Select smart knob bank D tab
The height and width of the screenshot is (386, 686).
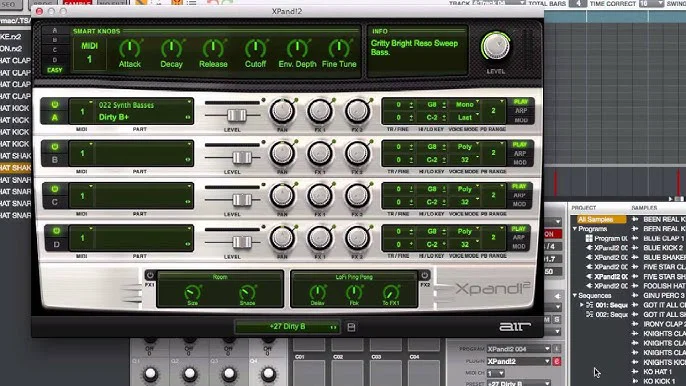[x=55, y=60]
